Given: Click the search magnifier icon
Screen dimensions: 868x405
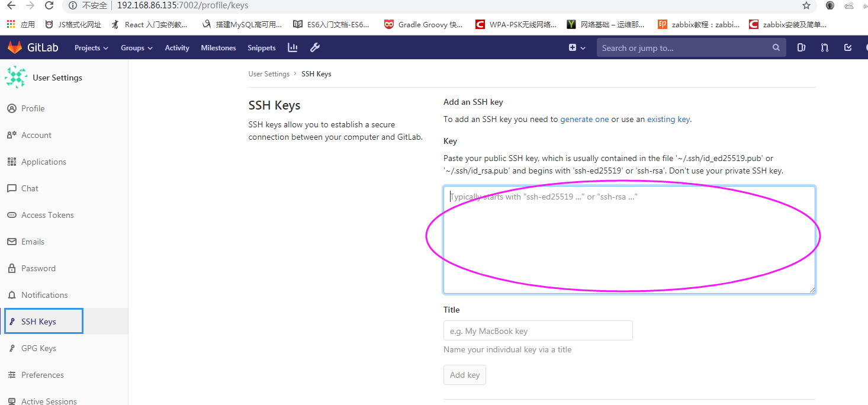Looking at the screenshot, I should 776,47.
